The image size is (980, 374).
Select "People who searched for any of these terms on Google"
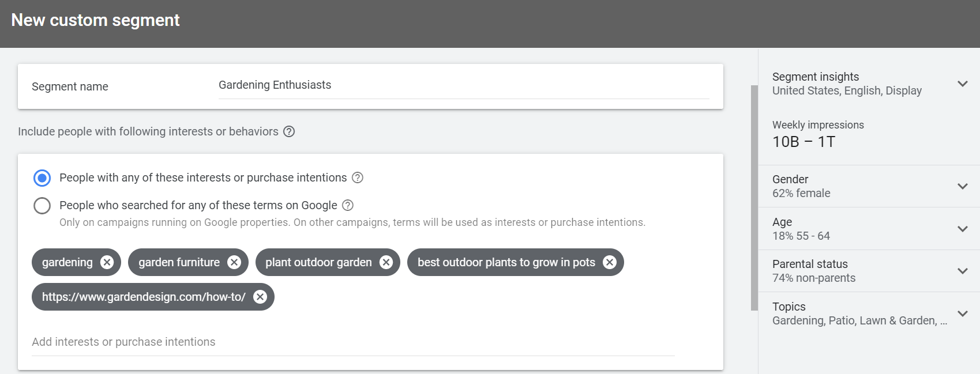42,205
